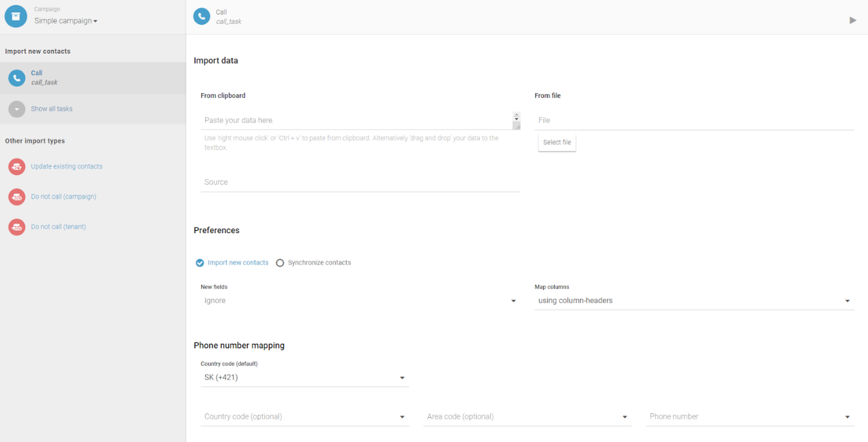Select the Synchronize contacts radio option
This screenshot has width=868, height=442.
(x=280, y=263)
